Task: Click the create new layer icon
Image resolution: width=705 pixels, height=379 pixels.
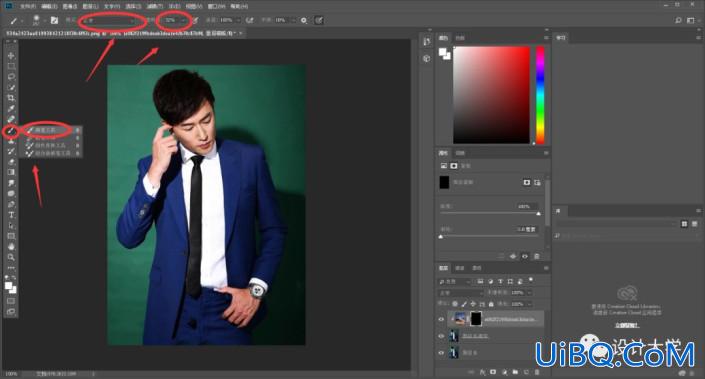Action: (526, 372)
